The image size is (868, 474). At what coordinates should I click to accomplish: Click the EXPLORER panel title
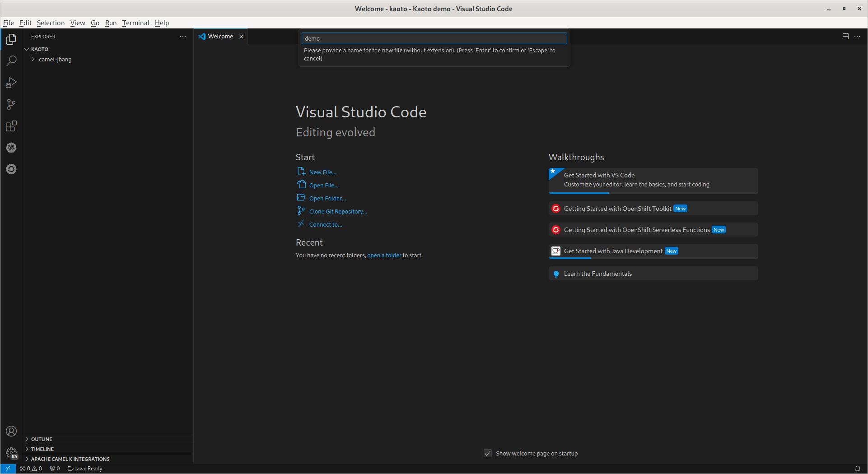tap(43, 37)
